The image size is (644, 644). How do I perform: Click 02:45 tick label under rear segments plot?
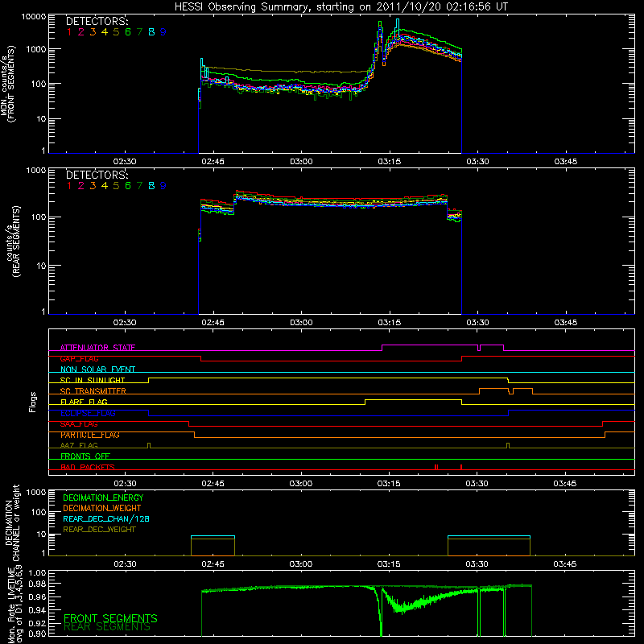213,323
